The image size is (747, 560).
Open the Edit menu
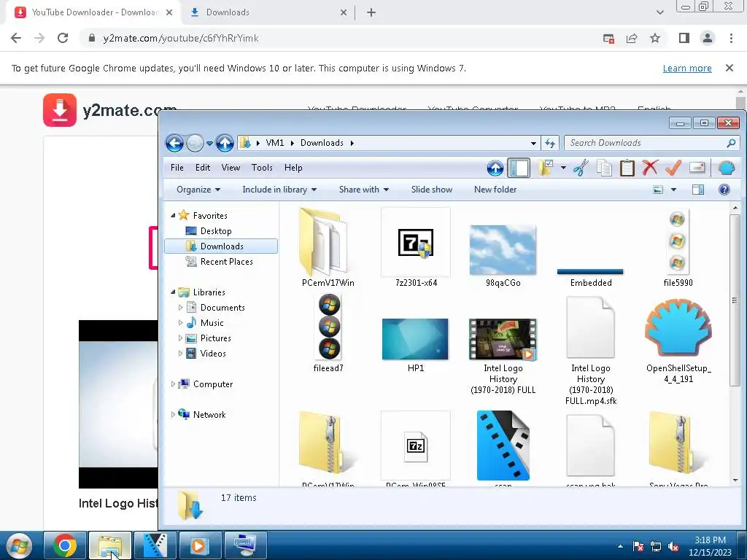[x=203, y=168]
